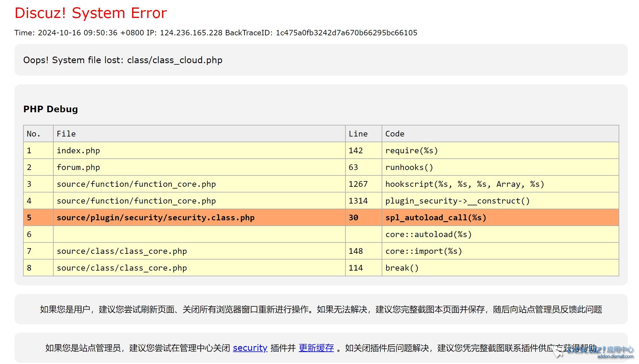
Task: Click the timestamp 2024-10-16 09:50:36
Action: click(78, 33)
